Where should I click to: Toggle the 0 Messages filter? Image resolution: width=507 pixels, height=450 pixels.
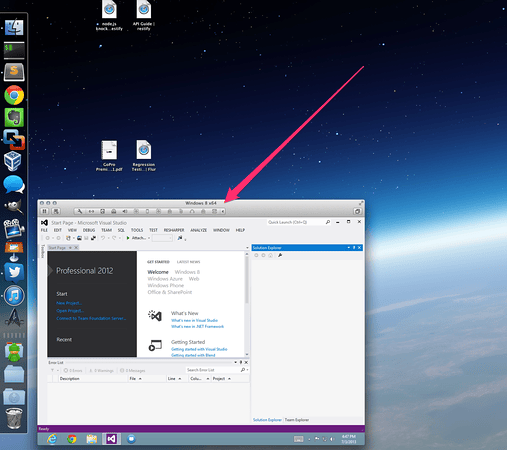click(x=133, y=370)
